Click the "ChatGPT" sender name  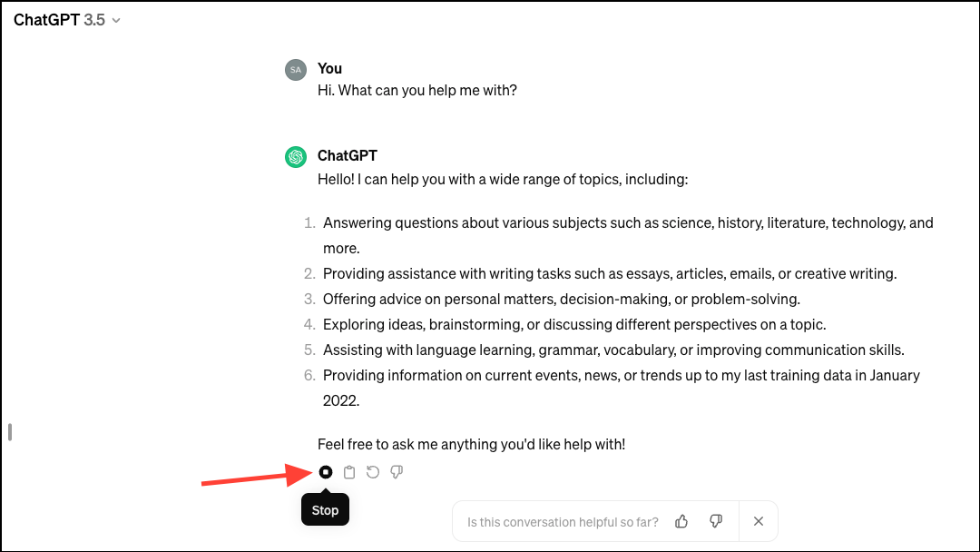[x=347, y=155]
